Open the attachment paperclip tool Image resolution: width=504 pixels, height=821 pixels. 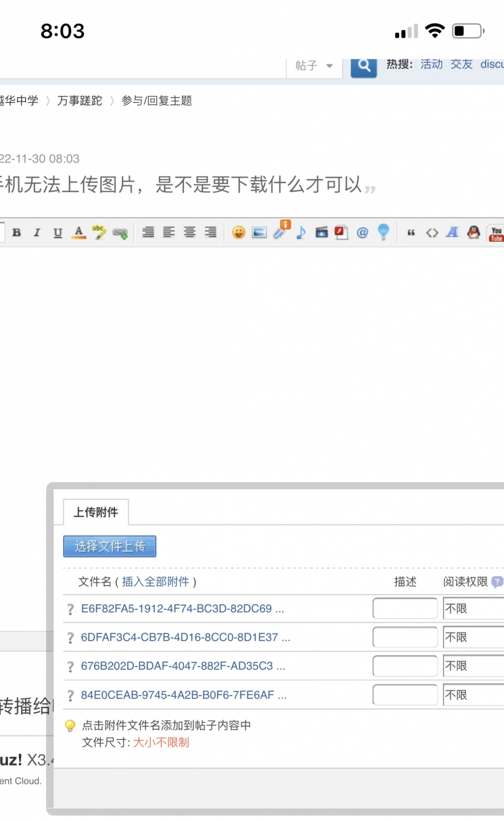(281, 231)
